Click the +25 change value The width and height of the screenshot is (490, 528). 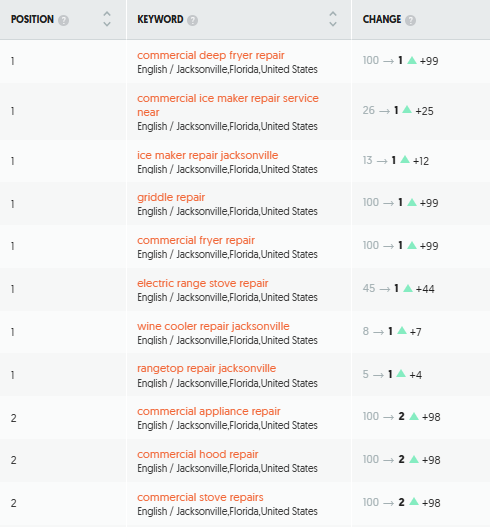point(424,111)
